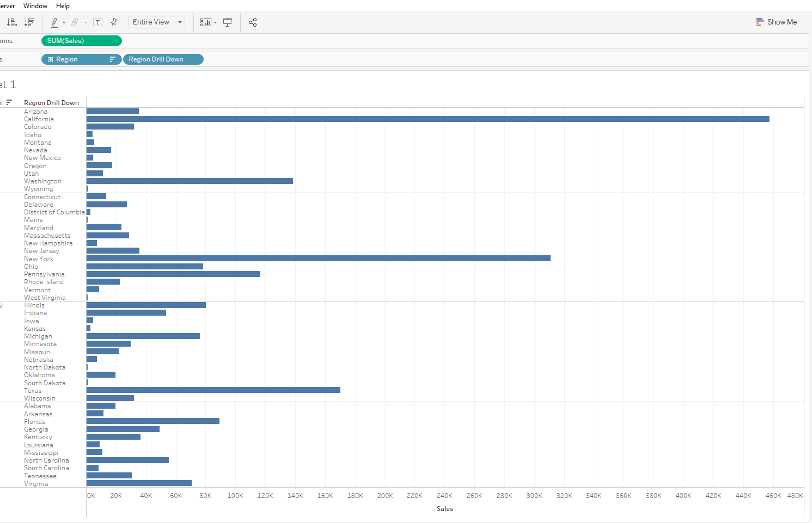Open the Help menu

click(x=63, y=6)
